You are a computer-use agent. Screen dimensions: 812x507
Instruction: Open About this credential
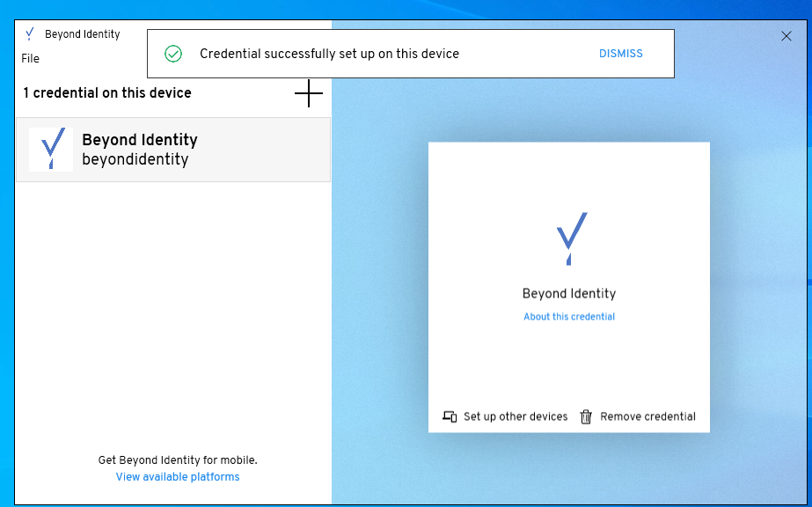[x=569, y=316]
